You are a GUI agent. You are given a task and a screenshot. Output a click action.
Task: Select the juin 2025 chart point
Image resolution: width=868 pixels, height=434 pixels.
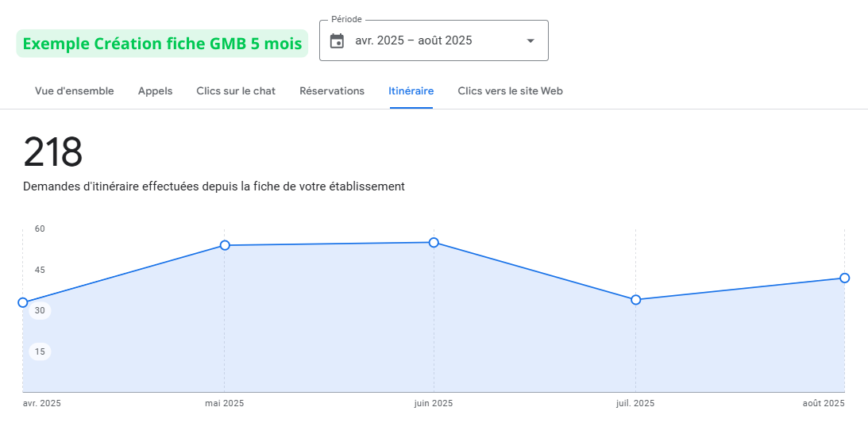click(434, 242)
